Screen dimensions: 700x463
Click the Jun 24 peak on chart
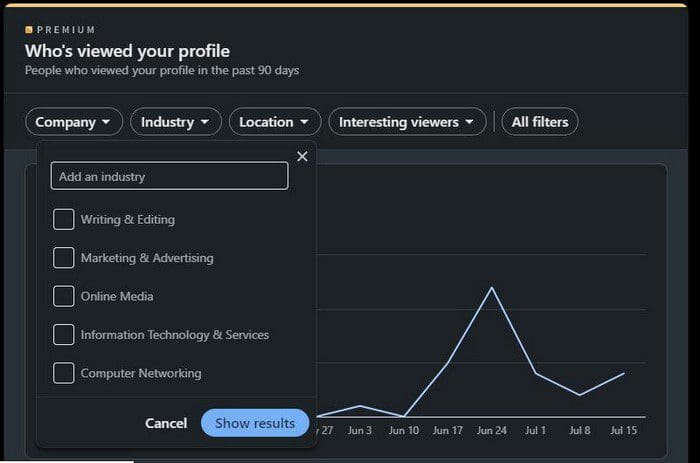tap(492, 288)
